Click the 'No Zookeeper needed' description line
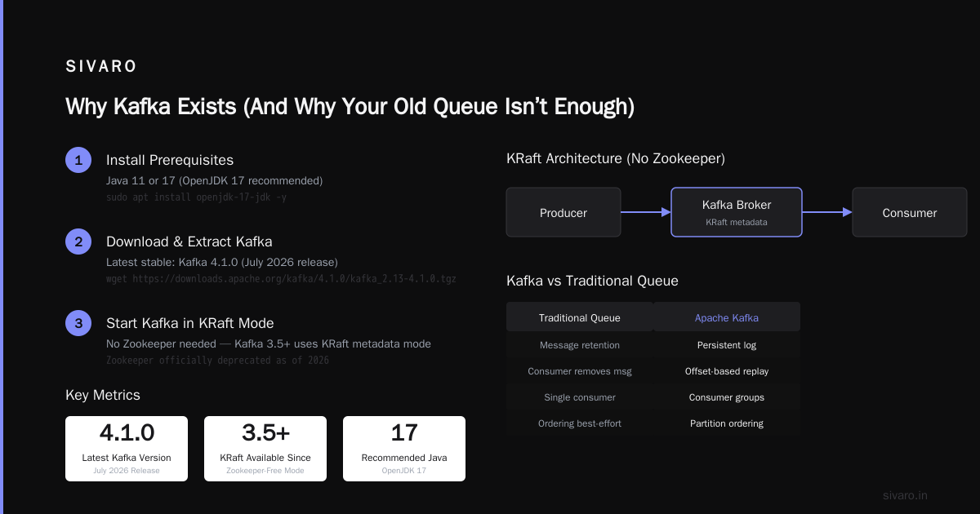This screenshot has height=514, width=980. coord(269,343)
